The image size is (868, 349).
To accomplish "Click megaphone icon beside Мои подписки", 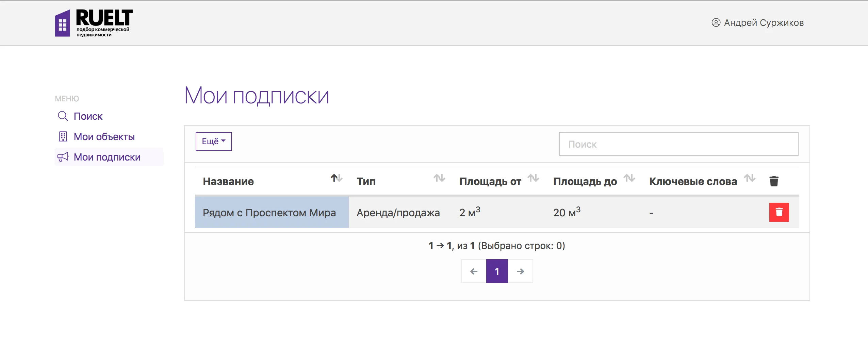I will coord(63,157).
